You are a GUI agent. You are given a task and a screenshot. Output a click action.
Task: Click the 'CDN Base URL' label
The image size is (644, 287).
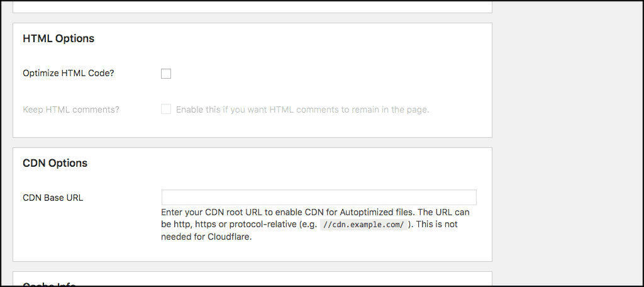53,198
